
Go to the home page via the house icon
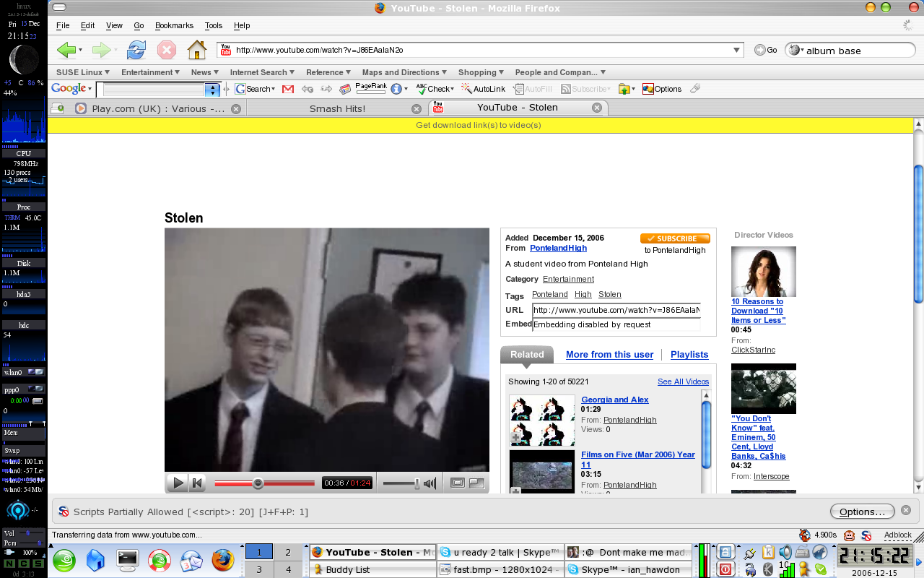[196, 50]
